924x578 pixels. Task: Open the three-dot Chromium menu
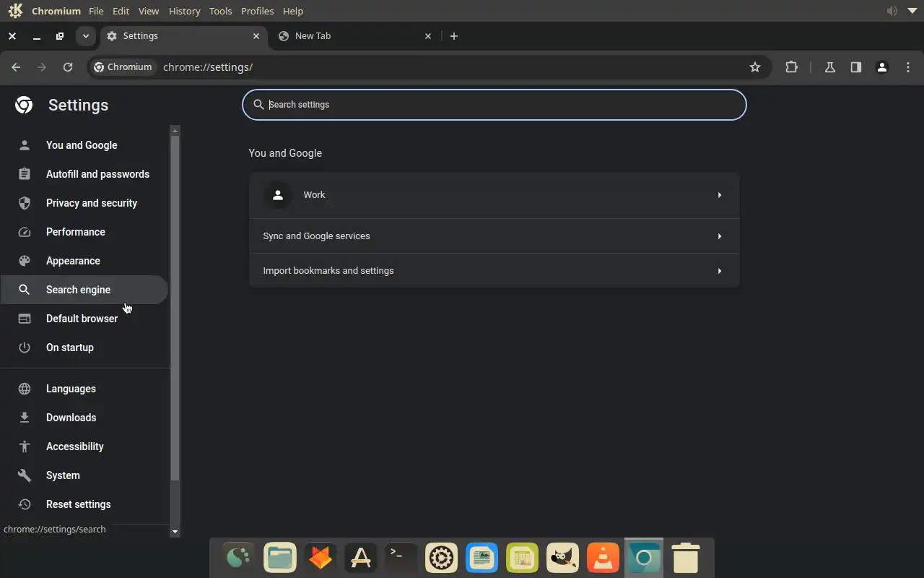click(x=908, y=67)
